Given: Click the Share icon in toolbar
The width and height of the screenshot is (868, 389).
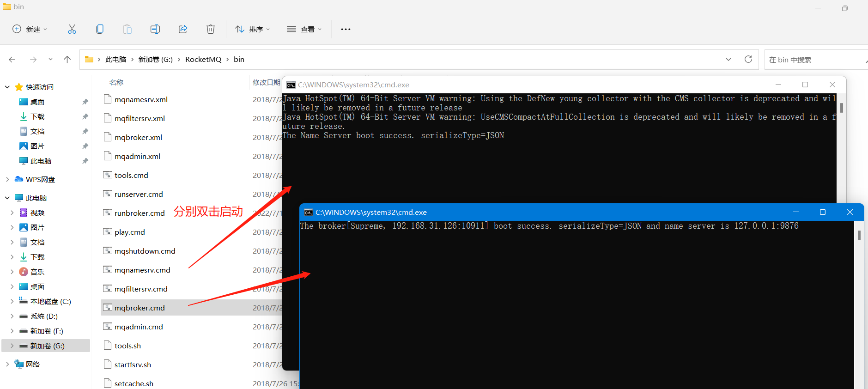Looking at the screenshot, I should click(x=183, y=29).
